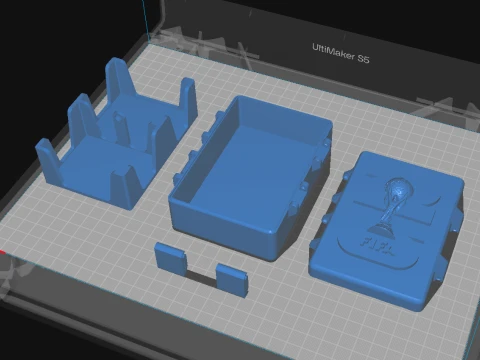Click the UltiMaker S5 build plate label
The width and height of the screenshot is (480, 360).
[x=341, y=53]
